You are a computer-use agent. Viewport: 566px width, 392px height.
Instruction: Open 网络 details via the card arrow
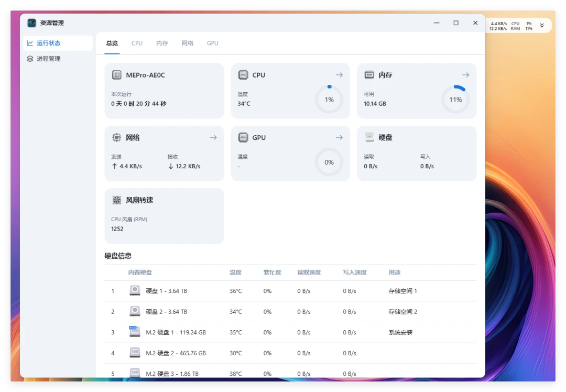(x=213, y=137)
